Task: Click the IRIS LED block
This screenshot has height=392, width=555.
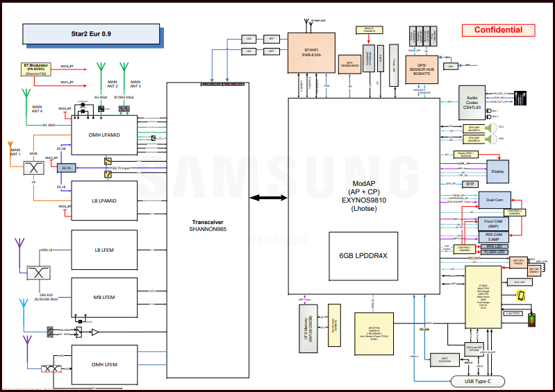Action: [x=495, y=246]
